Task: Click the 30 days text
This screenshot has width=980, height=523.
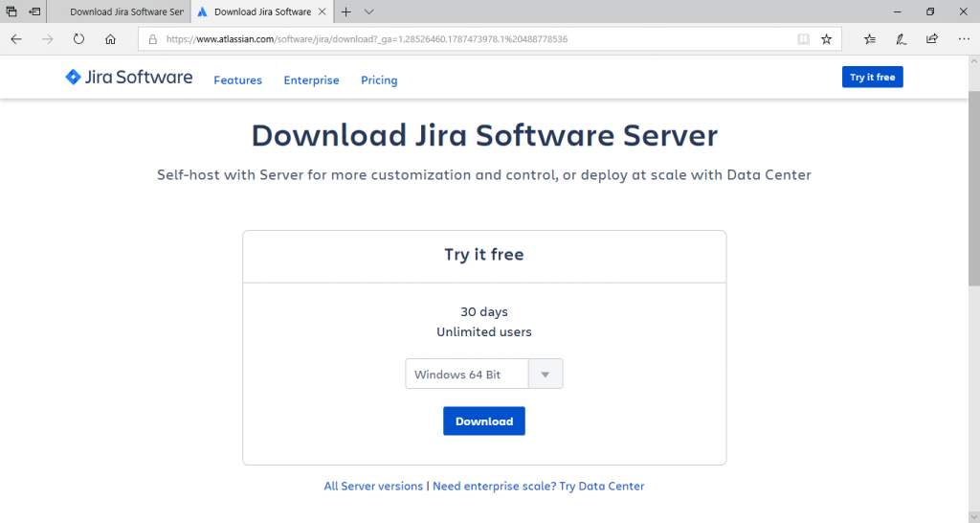Action: pos(483,311)
